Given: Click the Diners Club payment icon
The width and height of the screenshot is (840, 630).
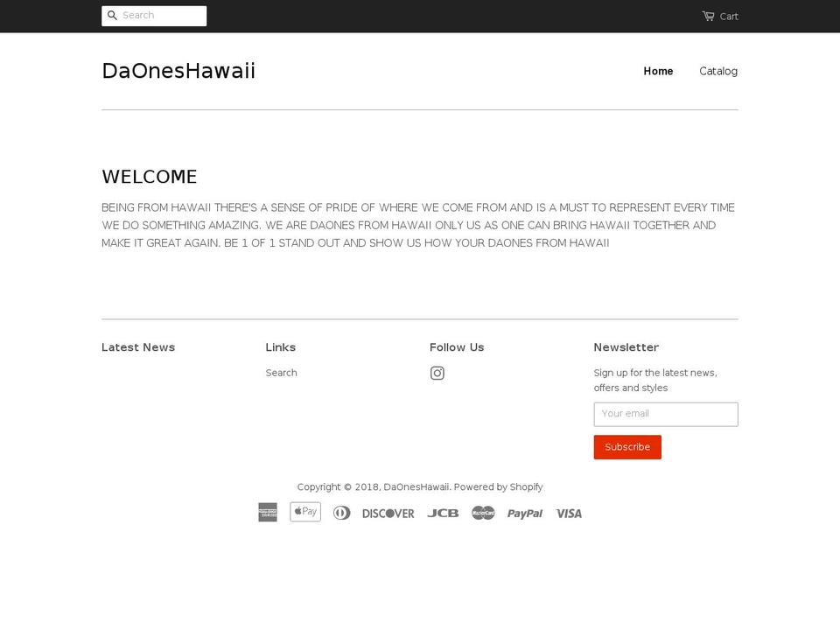Looking at the screenshot, I should tap(342, 513).
